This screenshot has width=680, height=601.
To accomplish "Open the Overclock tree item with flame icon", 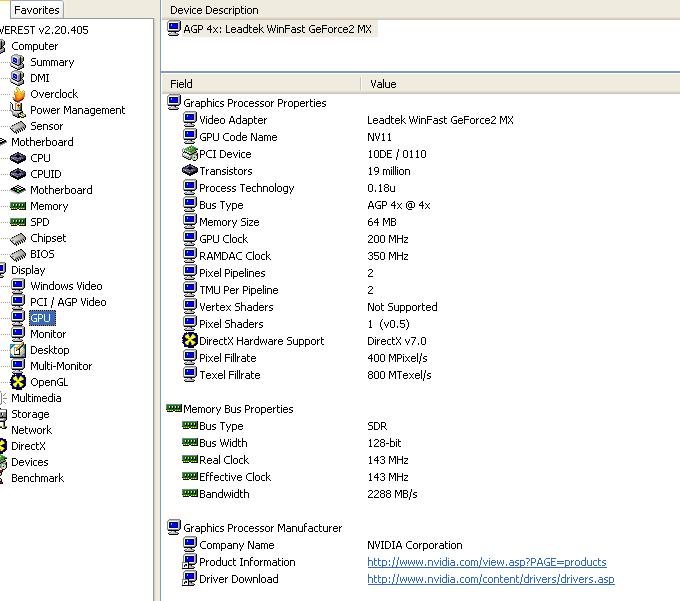I will point(53,94).
